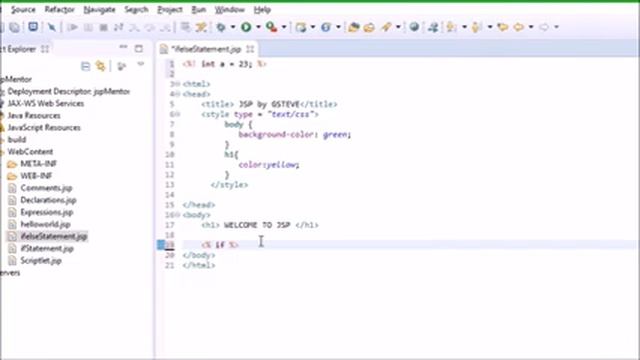
Task: Collapse the body tag fold marker
Action: click(x=178, y=215)
